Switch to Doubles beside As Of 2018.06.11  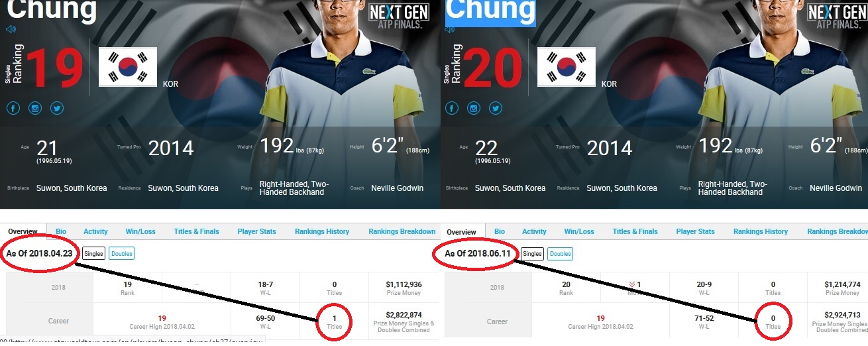[x=560, y=254]
